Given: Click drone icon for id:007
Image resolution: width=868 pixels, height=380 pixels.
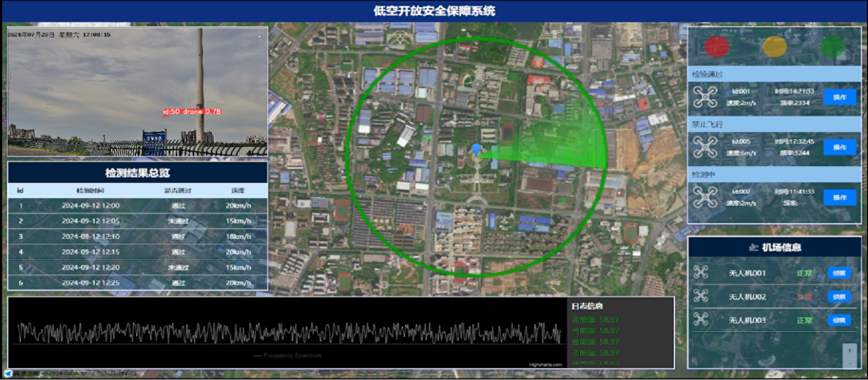Looking at the screenshot, I should [x=705, y=197].
